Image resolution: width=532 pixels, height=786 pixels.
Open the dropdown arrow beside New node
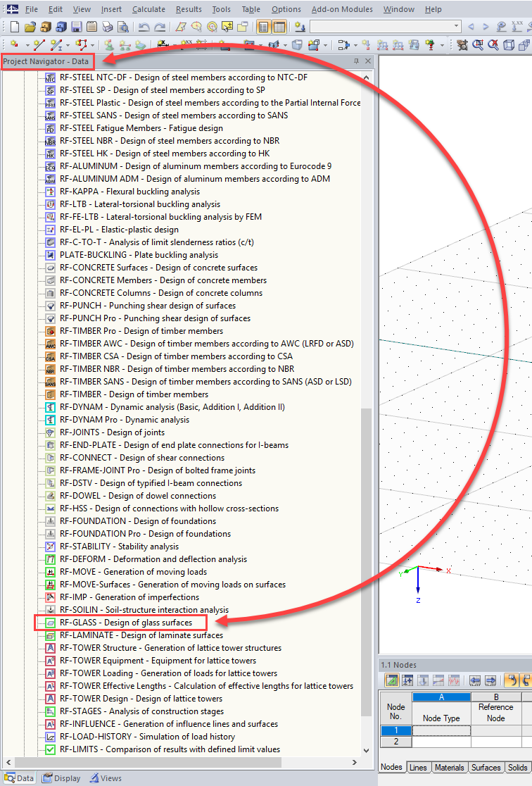pos(27,45)
